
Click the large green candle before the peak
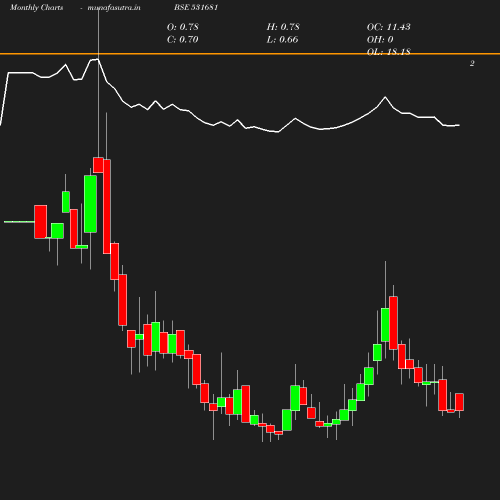pyautogui.click(x=90, y=204)
